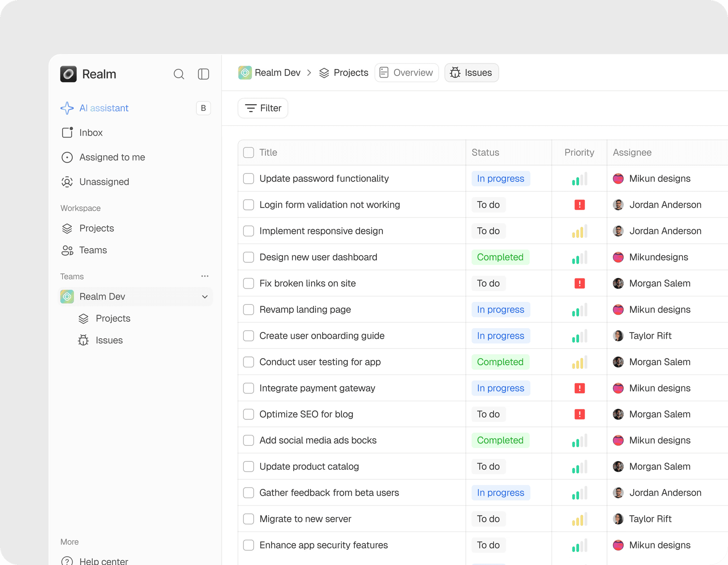The height and width of the screenshot is (565, 728).
Task: Toggle sidebar with the panel layout icon
Action: coord(203,74)
